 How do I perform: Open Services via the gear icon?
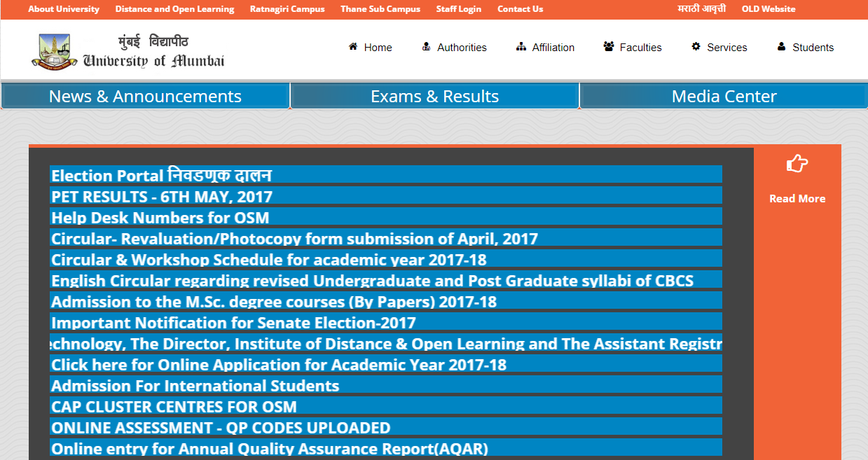tap(696, 47)
